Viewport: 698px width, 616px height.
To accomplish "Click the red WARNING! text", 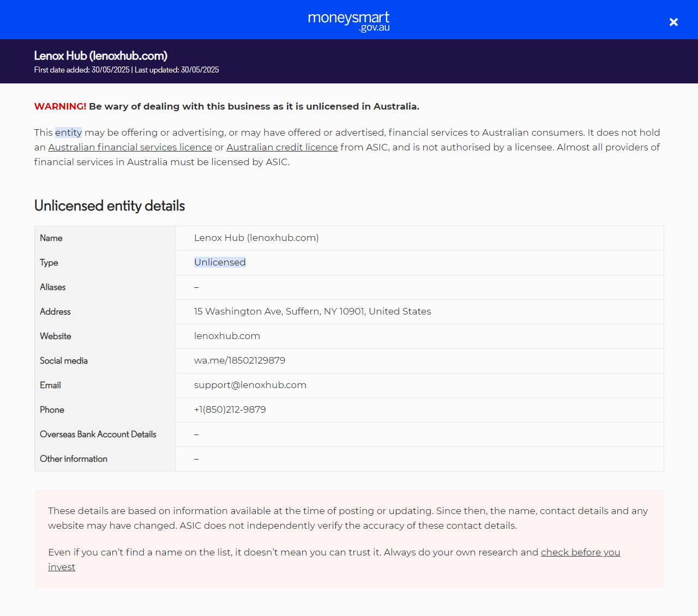I will pos(60,106).
